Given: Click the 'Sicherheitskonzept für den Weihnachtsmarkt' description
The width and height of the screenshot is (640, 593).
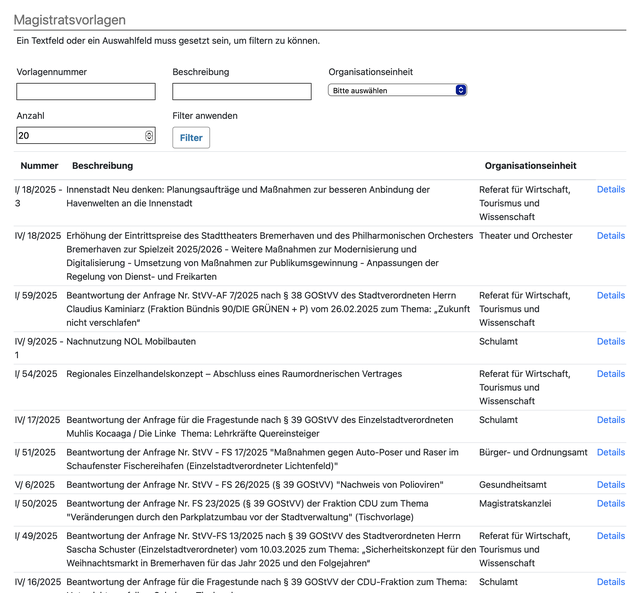Looking at the screenshot, I should coord(271,549).
